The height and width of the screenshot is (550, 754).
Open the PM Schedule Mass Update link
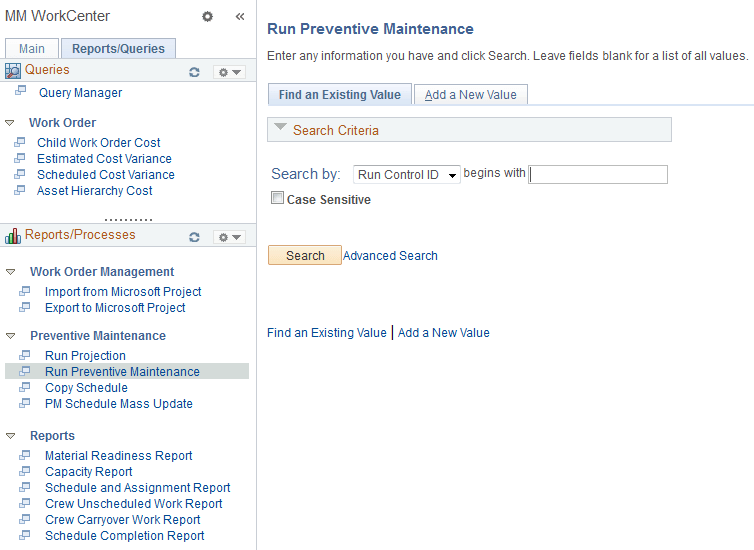[119, 404]
